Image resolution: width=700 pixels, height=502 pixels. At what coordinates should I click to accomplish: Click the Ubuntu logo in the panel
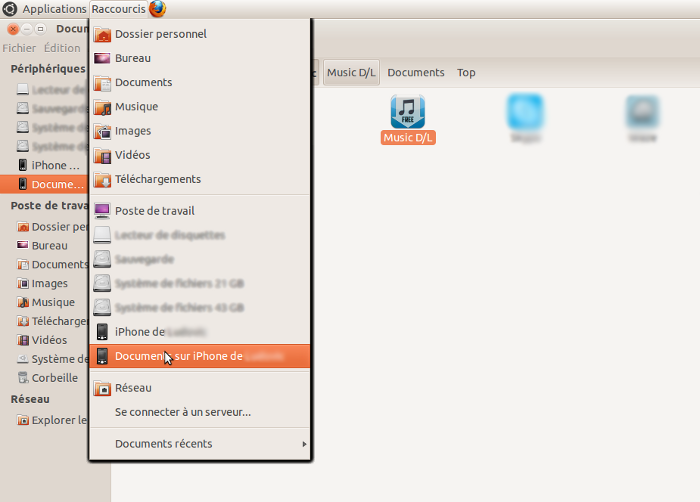(x=9, y=8)
